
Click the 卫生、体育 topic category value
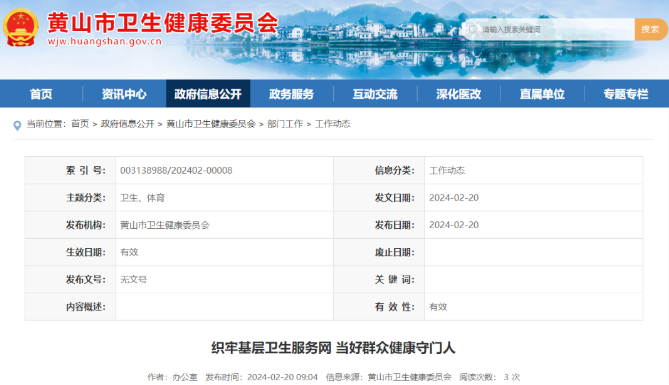click(x=143, y=198)
